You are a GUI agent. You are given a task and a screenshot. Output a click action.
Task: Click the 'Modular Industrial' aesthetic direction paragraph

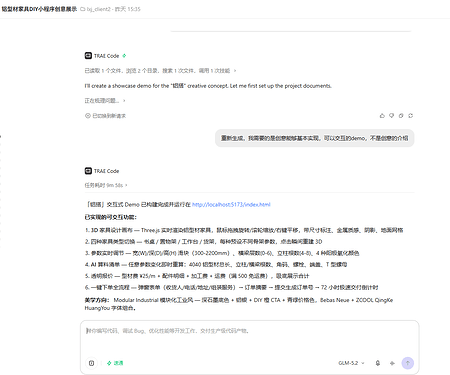point(239,304)
